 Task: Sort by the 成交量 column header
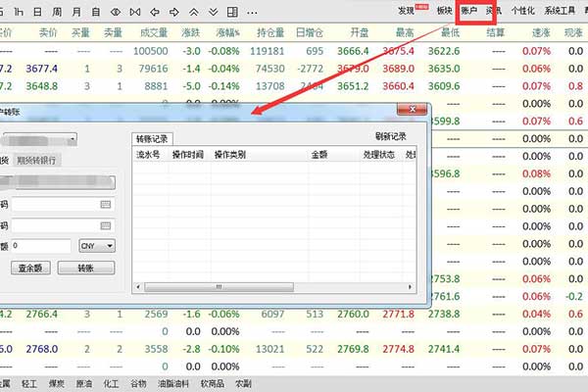click(x=154, y=33)
